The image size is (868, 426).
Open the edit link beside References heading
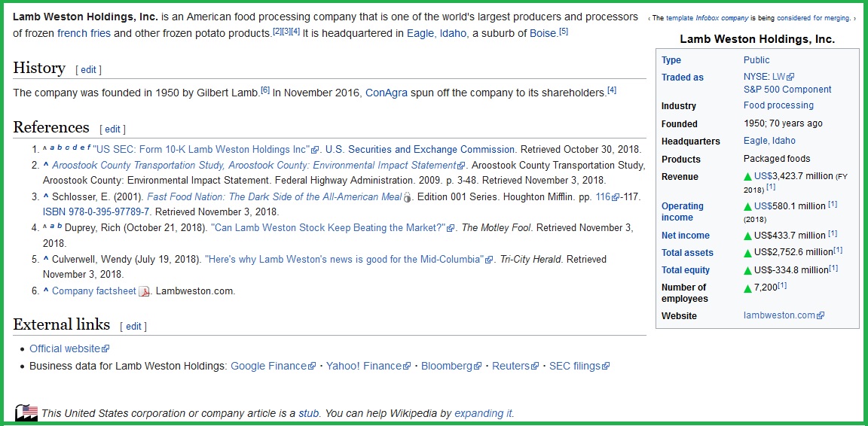pos(112,129)
